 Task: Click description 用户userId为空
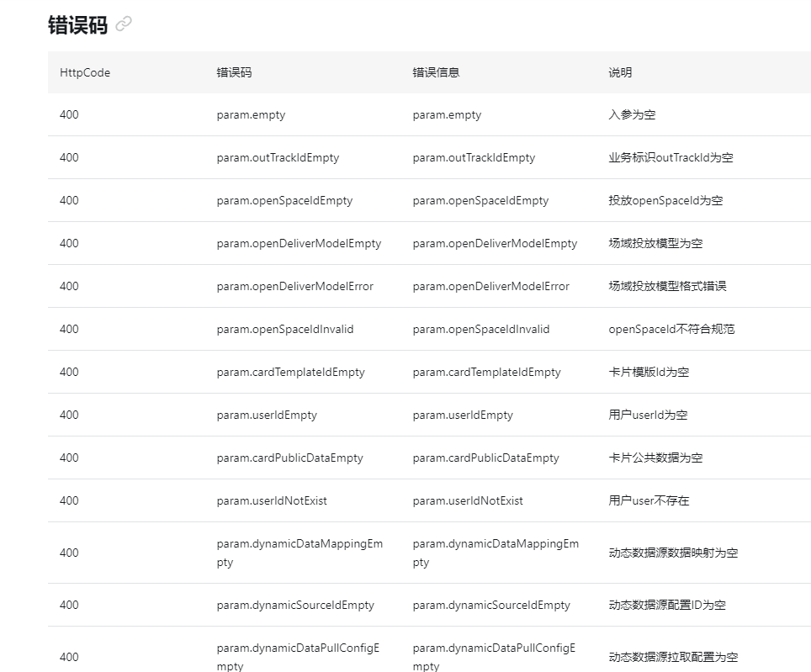point(648,415)
